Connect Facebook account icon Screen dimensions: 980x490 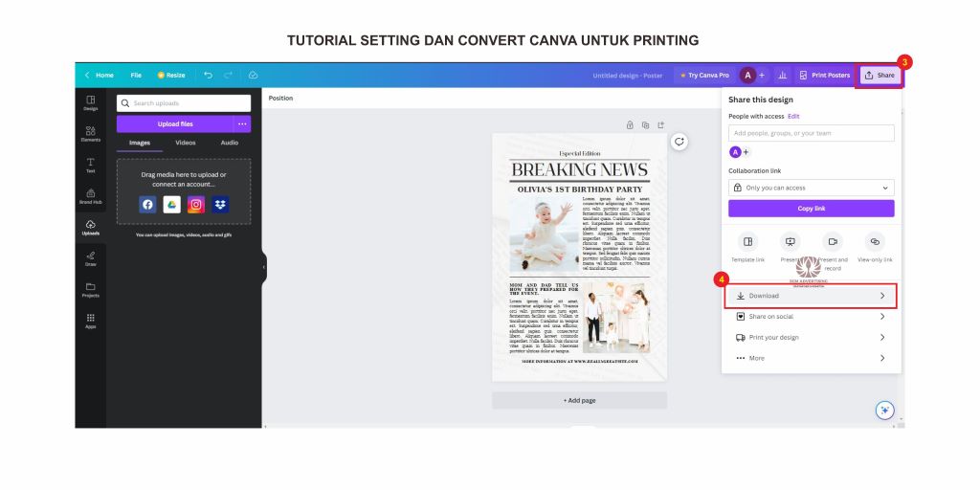147,205
